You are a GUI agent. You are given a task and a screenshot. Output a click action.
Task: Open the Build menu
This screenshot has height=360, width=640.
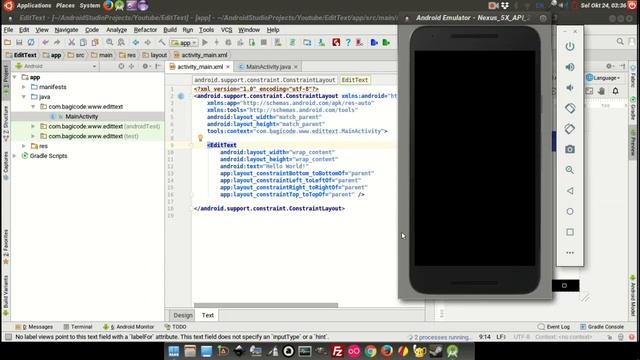pos(170,30)
